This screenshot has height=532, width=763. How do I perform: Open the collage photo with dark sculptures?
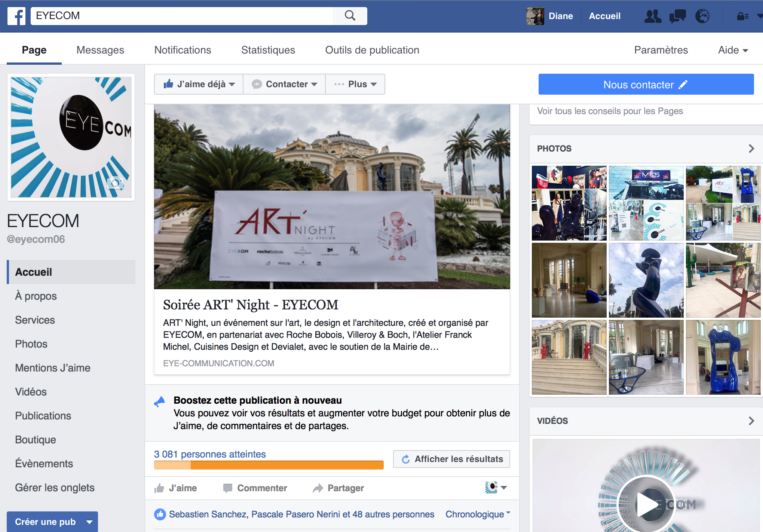coord(569,203)
